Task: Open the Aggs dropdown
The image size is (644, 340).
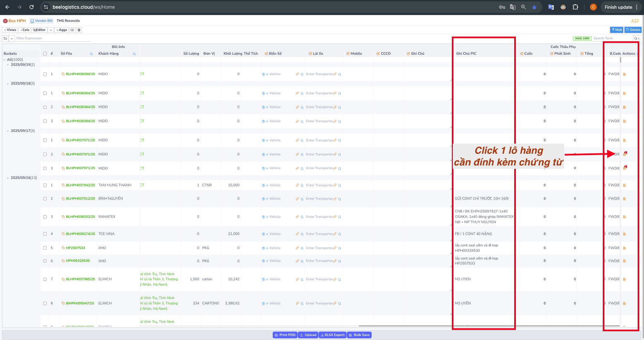Action: point(62,30)
